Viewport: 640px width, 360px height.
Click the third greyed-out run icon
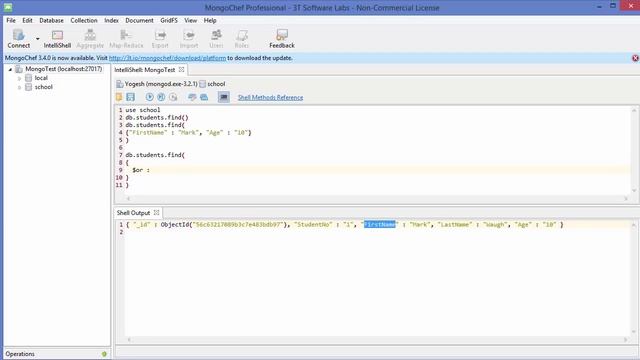(x=173, y=97)
